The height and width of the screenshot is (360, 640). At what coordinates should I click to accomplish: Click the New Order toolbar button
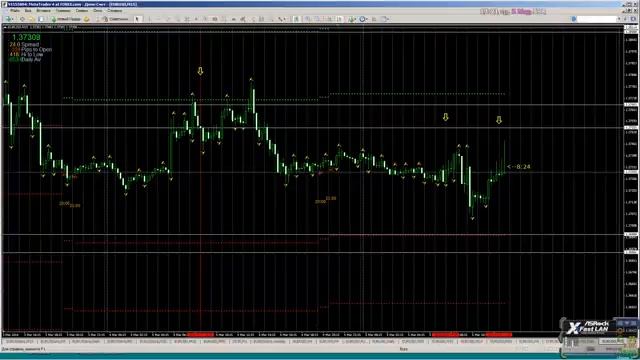[x=66, y=19]
